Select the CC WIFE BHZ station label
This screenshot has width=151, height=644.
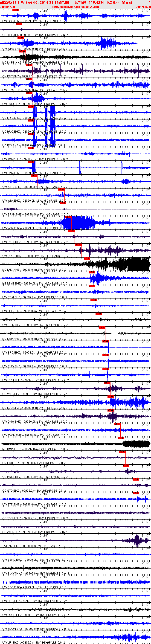pyautogui.click(x=35, y=532)
